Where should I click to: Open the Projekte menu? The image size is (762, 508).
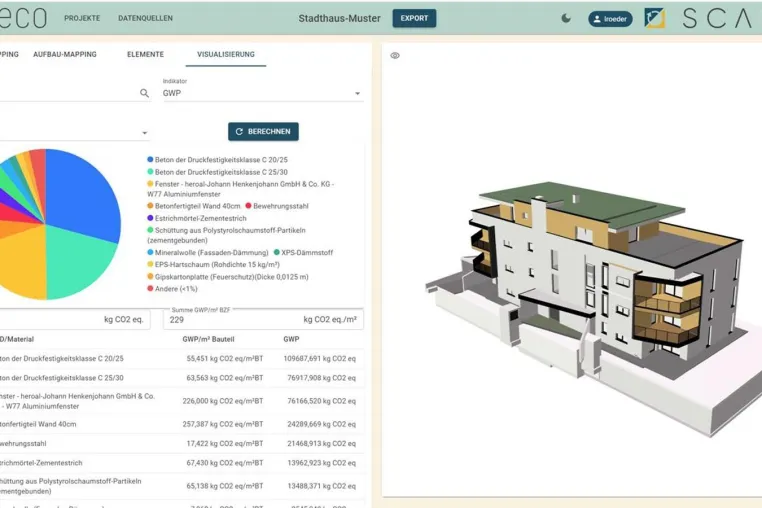click(x=82, y=18)
